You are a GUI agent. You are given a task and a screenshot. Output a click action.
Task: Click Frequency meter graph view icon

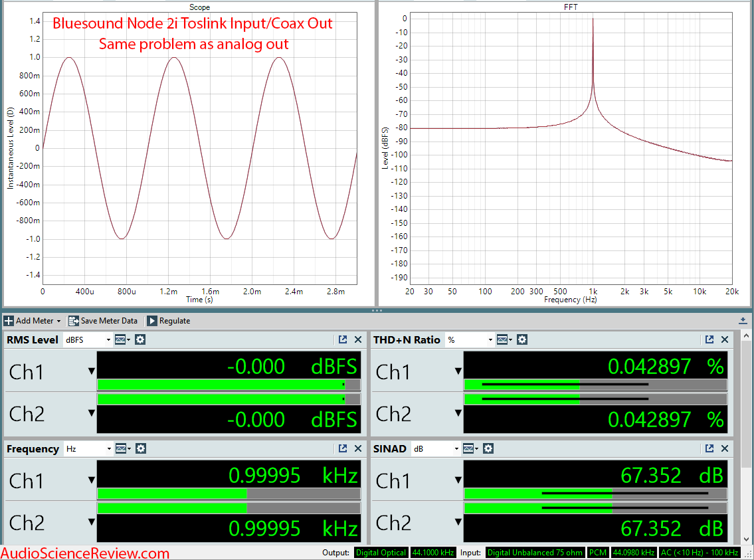tap(123, 449)
